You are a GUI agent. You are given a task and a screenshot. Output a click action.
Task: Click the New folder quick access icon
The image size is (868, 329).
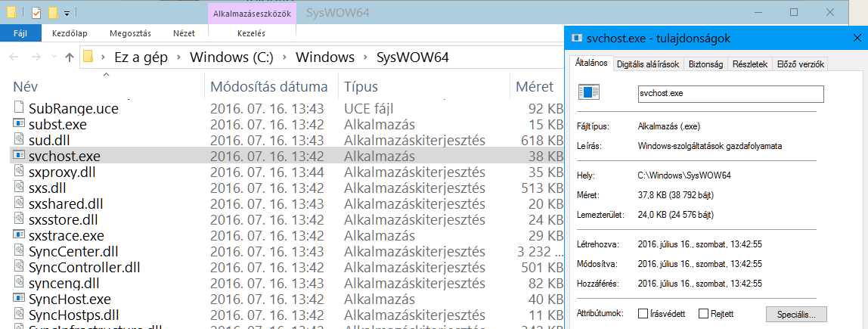coord(53,11)
